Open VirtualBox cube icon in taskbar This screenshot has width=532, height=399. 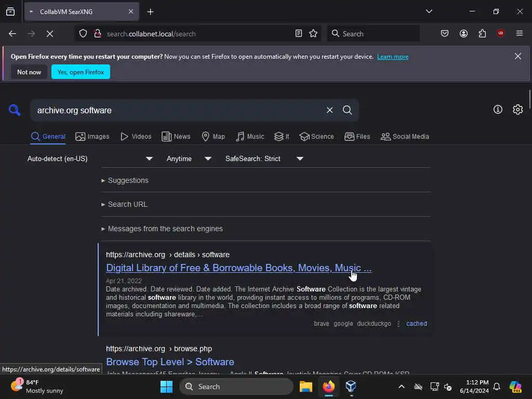(x=351, y=387)
